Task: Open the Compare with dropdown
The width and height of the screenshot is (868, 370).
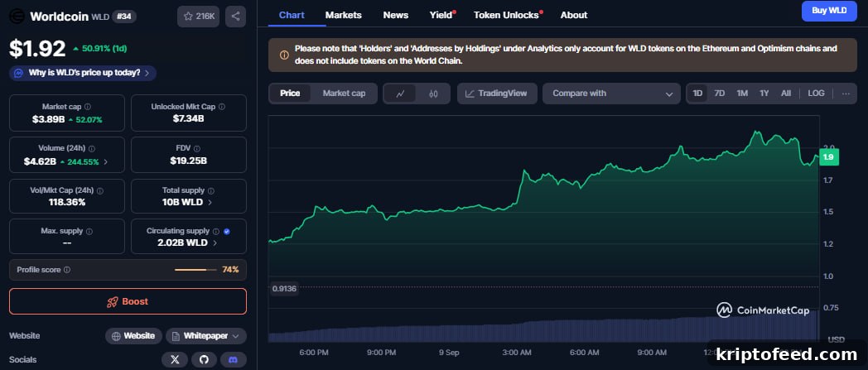Action: (611, 94)
